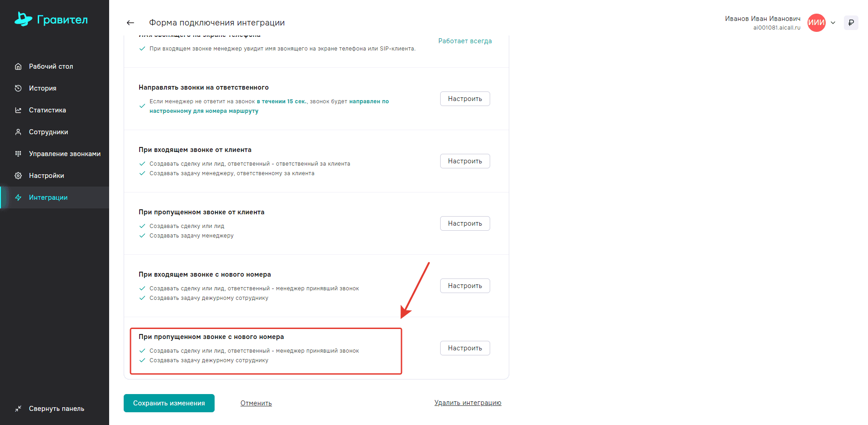
Task: Click the Настройки gear icon
Action: [18, 176]
